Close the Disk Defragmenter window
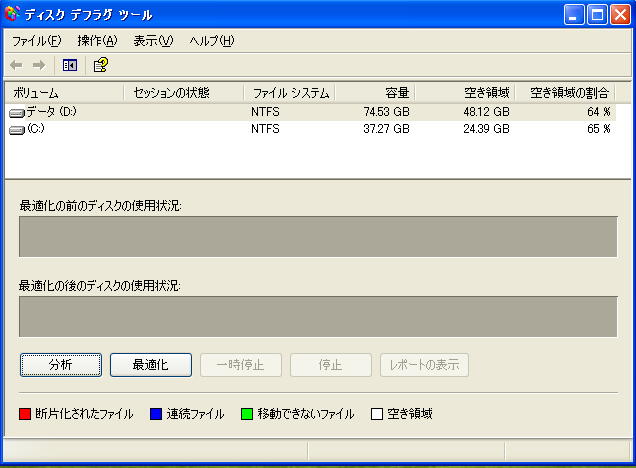This screenshot has height=468, width=636. (x=621, y=15)
